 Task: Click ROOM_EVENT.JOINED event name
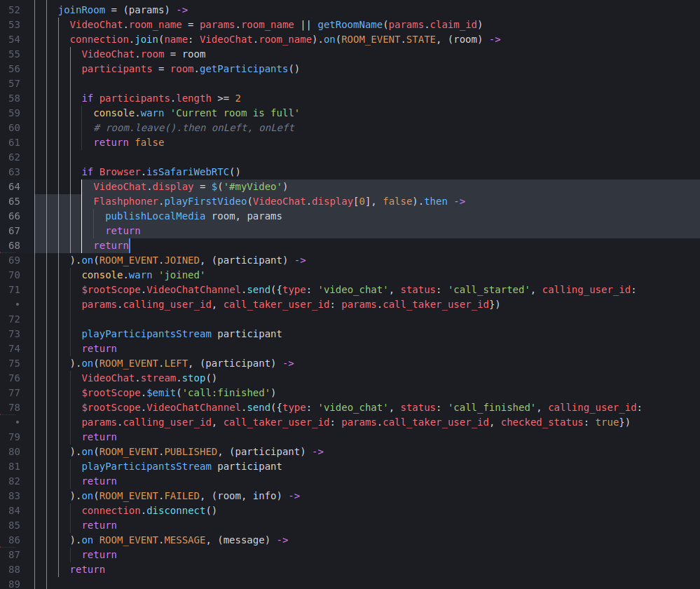click(x=149, y=260)
